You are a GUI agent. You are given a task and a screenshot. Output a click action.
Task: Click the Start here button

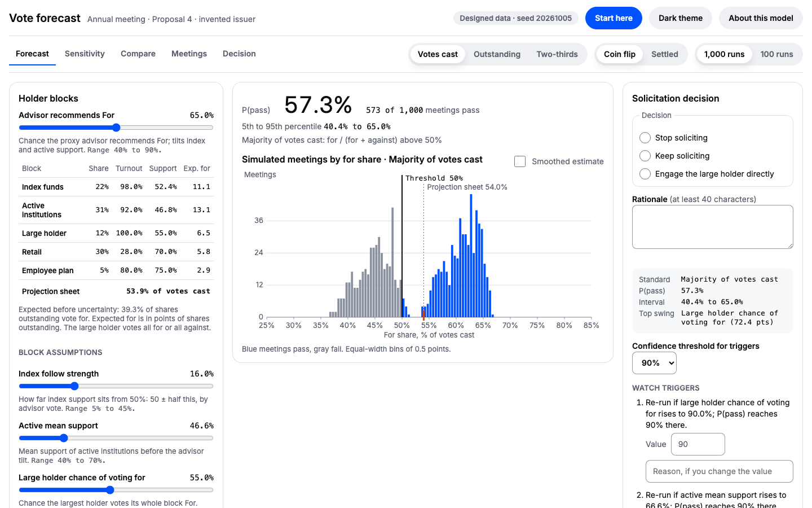pyautogui.click(x=614, y=18)
